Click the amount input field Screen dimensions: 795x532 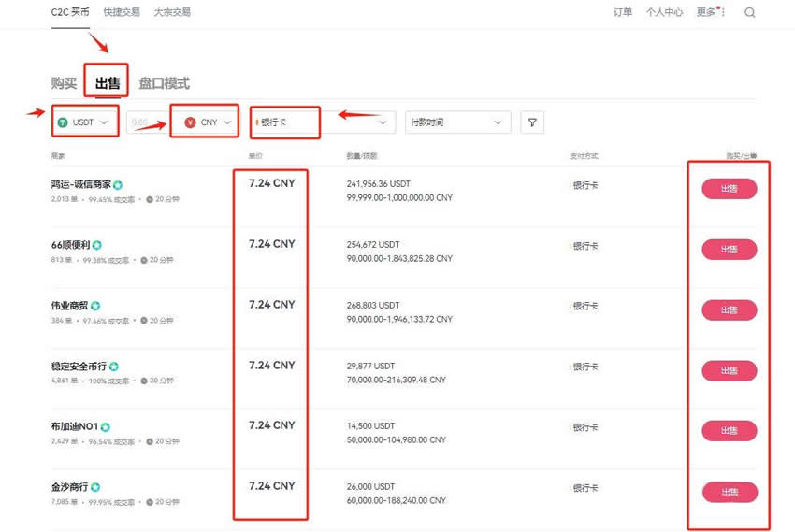coord(148,122)
